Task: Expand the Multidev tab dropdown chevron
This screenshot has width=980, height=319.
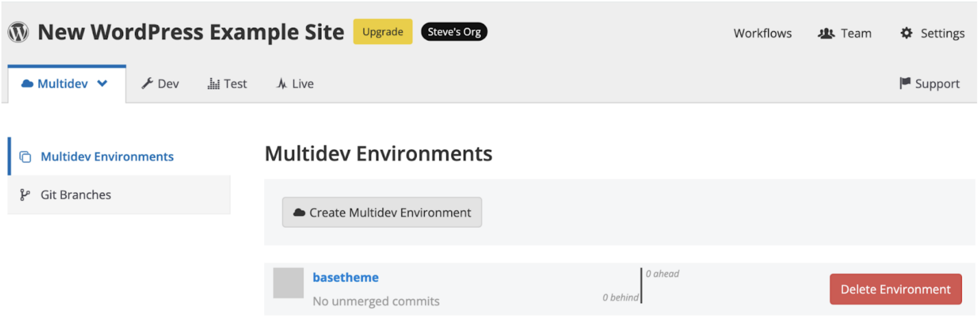Action: (102, 84)
